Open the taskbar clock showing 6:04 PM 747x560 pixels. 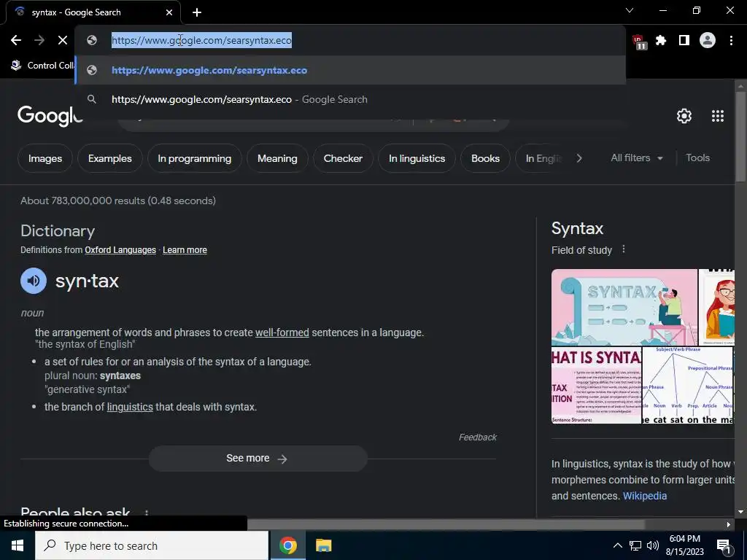684,545
